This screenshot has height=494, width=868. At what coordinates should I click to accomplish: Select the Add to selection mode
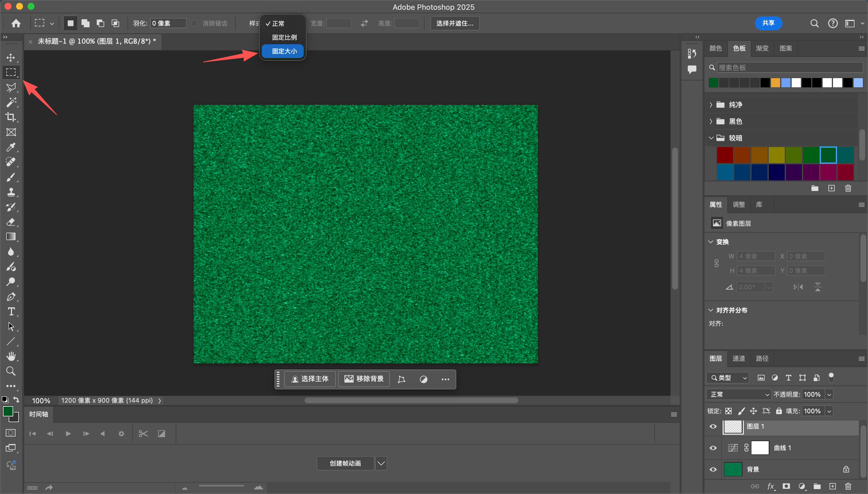tap(86, 23)
